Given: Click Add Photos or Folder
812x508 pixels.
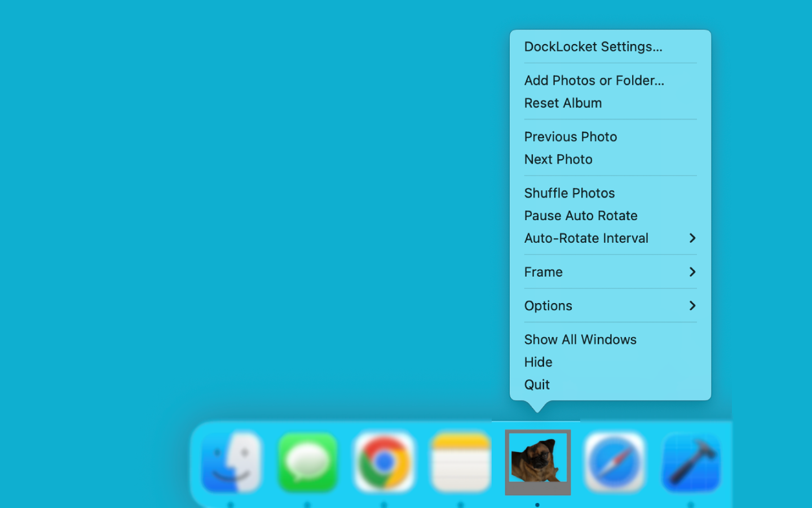Looking at the screenshot, I should tap(594, 80).
